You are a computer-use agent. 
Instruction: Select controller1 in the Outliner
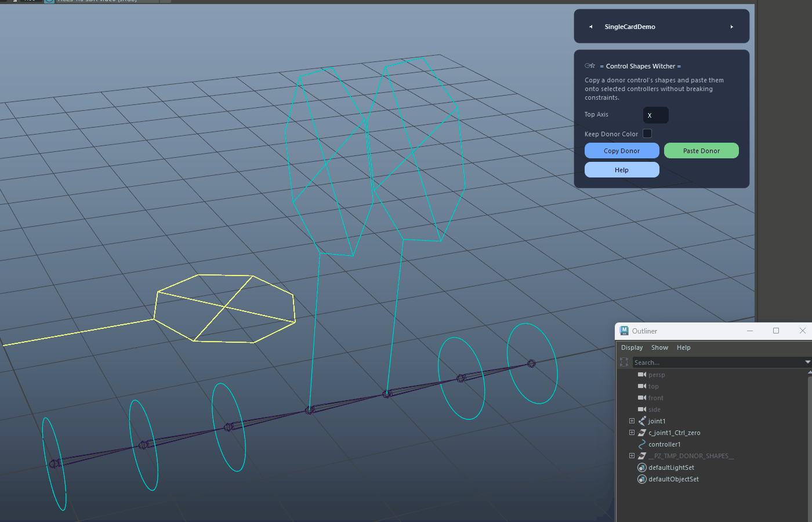pyautogui.click(x=665, y=444)
